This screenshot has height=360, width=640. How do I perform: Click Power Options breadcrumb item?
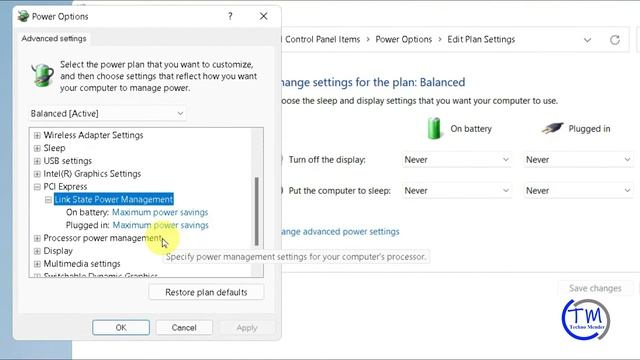[x=403, y=40]
